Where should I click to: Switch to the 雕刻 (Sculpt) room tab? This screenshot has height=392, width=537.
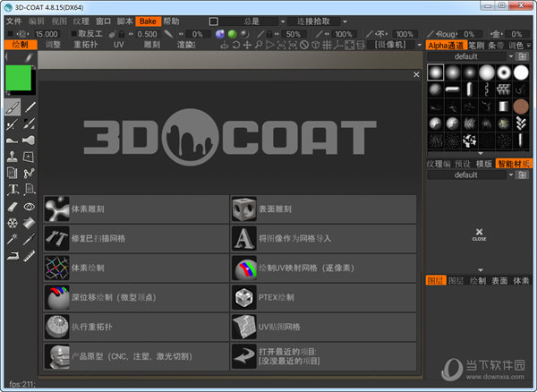tap(152, 45)
